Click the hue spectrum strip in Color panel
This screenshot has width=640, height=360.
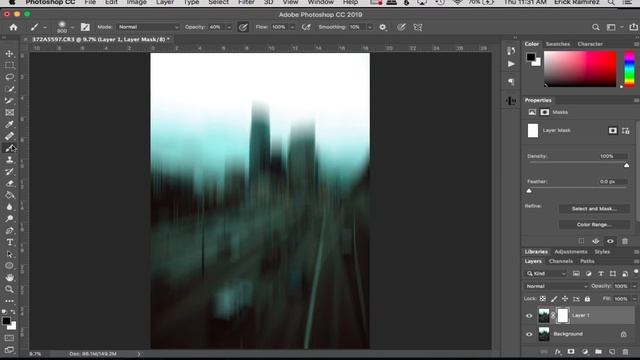pos(630,69)
